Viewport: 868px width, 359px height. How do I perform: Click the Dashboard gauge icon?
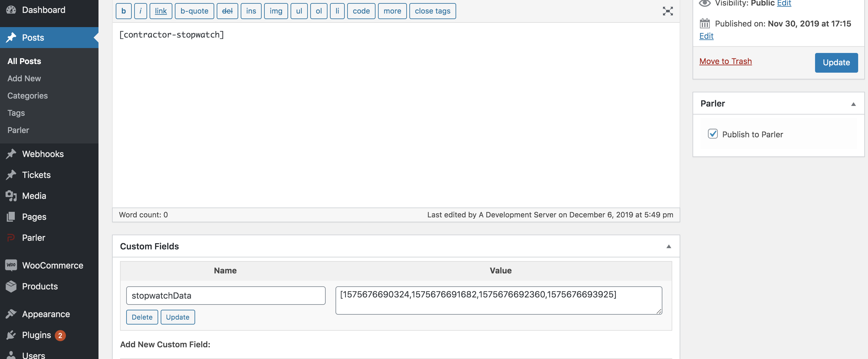[11, 10]
